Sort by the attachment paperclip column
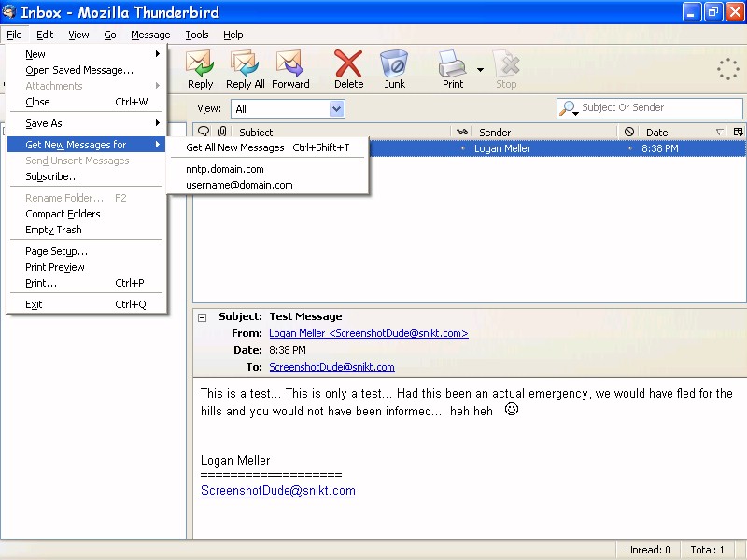Image resolution: width=747 pixels, height=560 pixels. point(222,132)
